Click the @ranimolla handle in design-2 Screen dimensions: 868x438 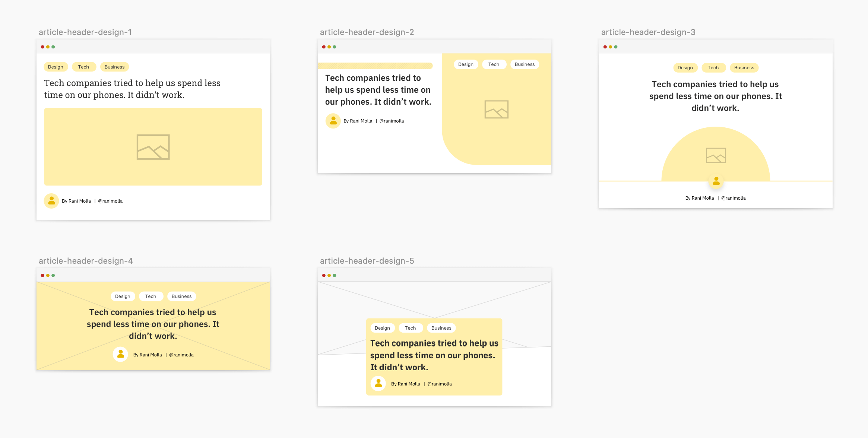tap(392, 121)
